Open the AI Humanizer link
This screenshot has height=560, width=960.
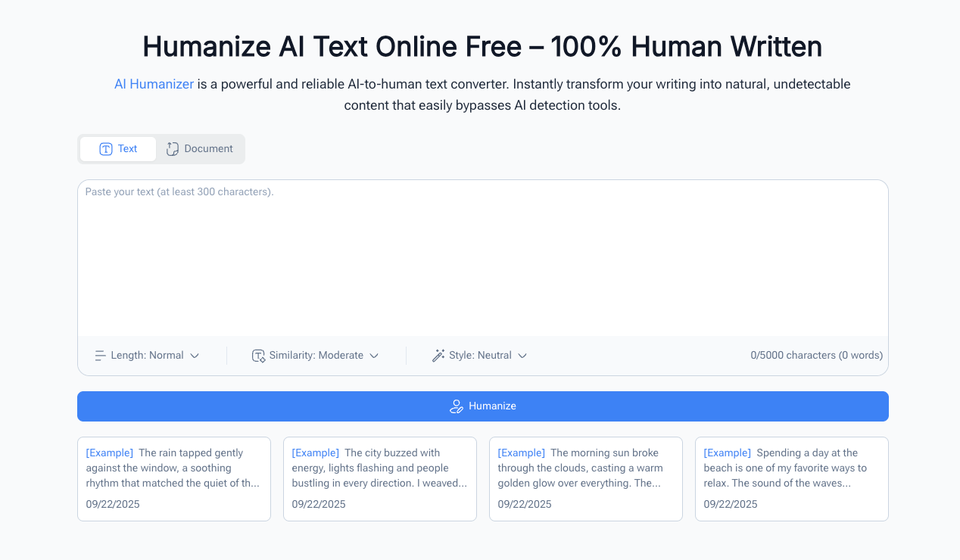pyautogui.click(x=154, y=84)
